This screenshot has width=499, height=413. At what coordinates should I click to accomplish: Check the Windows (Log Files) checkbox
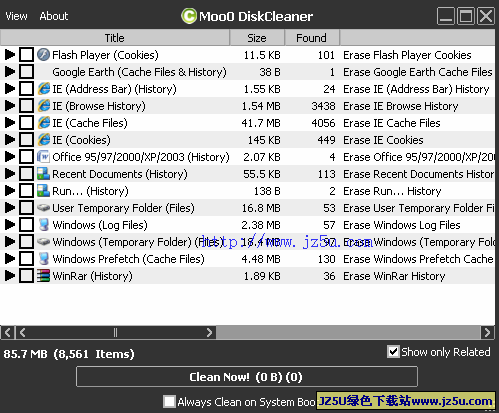tap(26, 225)
